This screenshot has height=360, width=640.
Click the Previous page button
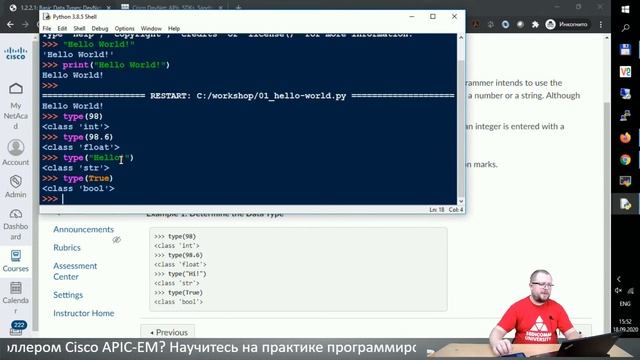click(168, 332)
